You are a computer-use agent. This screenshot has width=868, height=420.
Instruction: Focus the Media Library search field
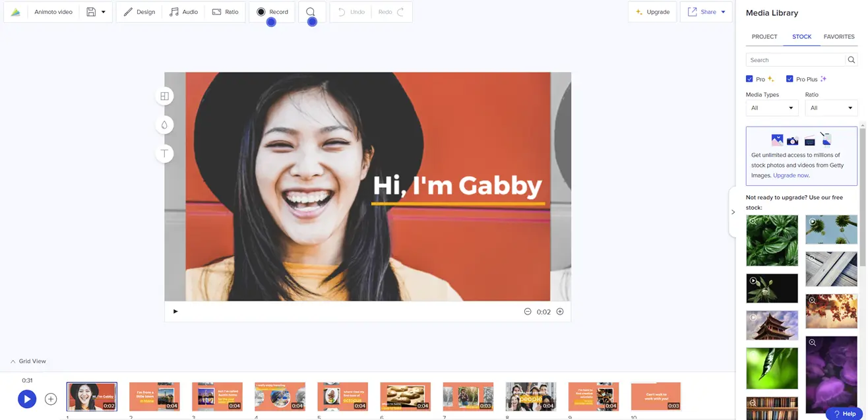[795, 60]
